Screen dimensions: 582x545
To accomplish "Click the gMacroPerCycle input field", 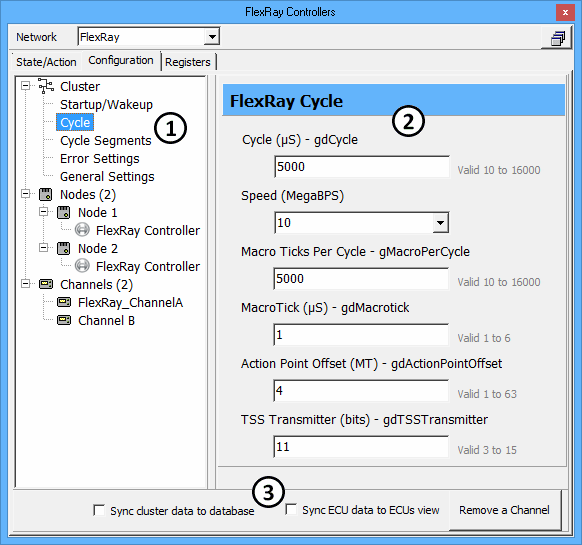I will 361,279.
